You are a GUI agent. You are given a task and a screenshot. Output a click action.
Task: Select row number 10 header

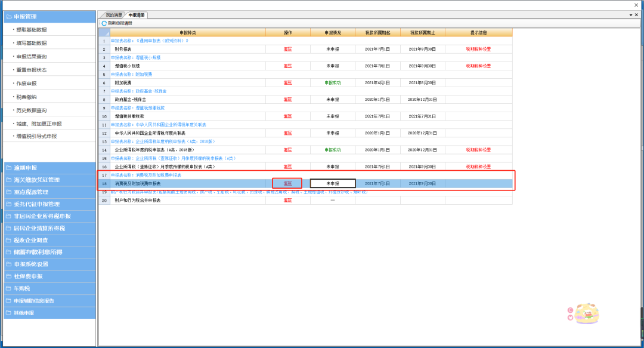104,116
